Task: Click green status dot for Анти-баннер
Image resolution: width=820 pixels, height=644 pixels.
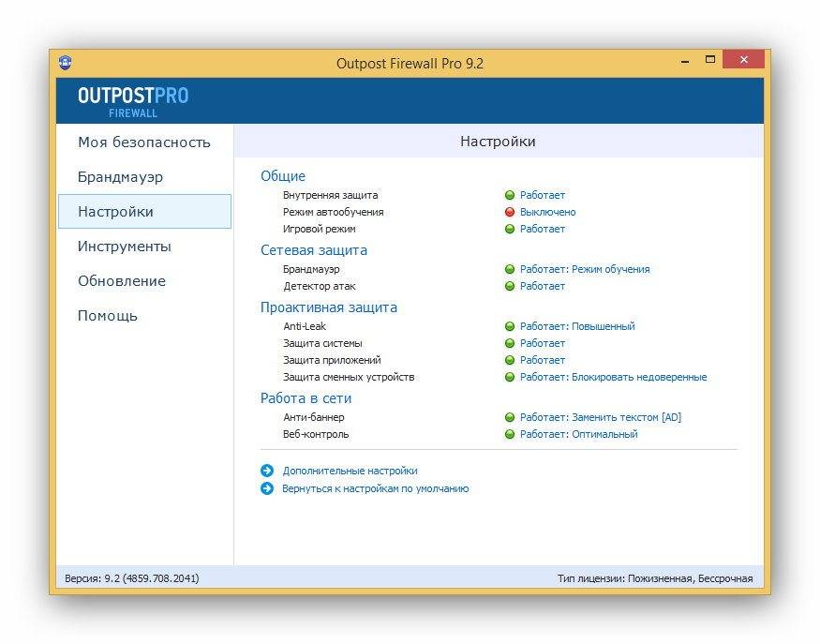Action: (510, 417)
